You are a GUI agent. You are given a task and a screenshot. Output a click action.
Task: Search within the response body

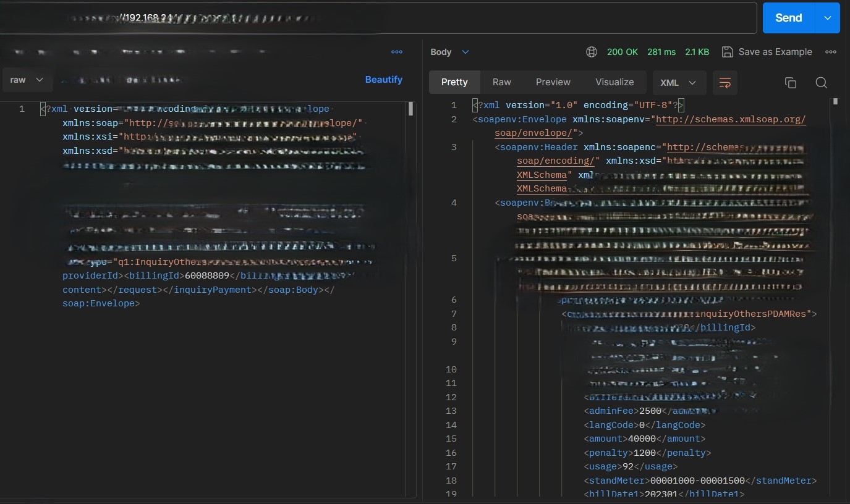click(x=821, y=83)
